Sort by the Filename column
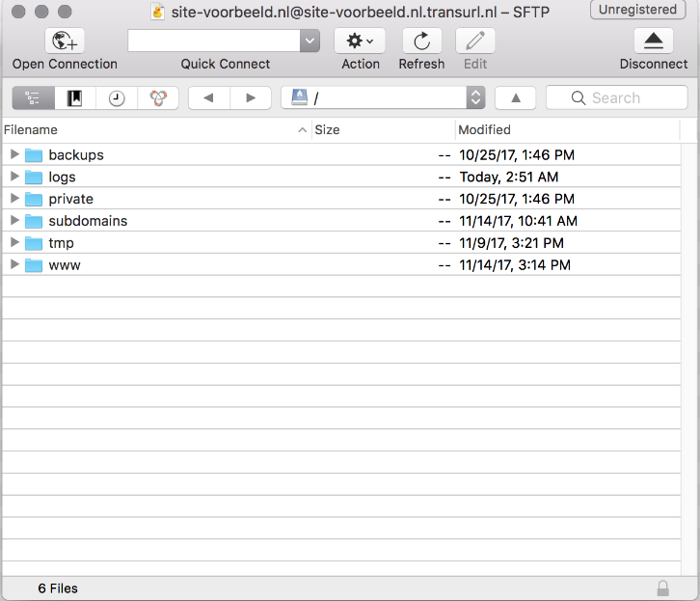This screenshot has width=700, height=601. [156, 130]
